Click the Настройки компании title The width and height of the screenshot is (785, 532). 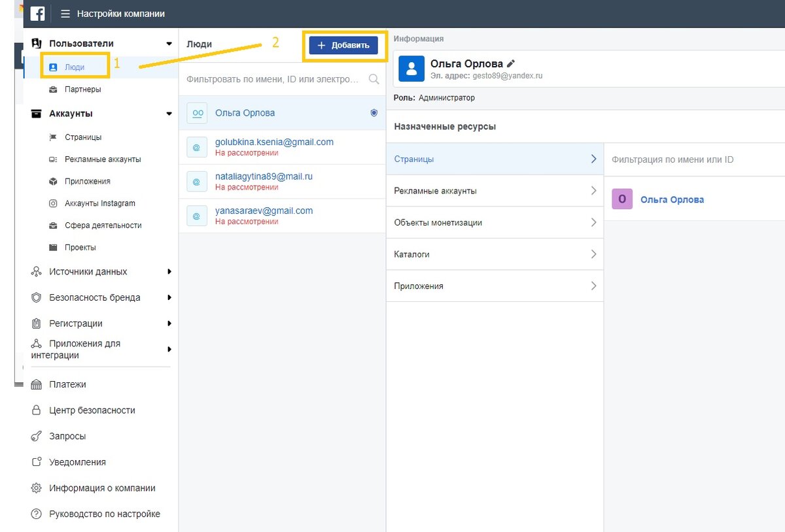pos(121,14)
